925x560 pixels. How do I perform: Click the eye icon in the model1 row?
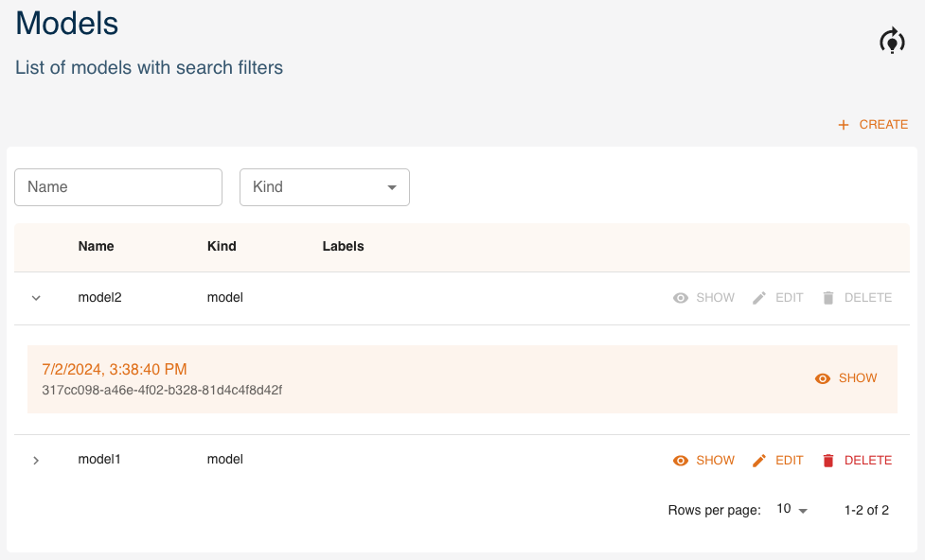click(x=680, y=461)
